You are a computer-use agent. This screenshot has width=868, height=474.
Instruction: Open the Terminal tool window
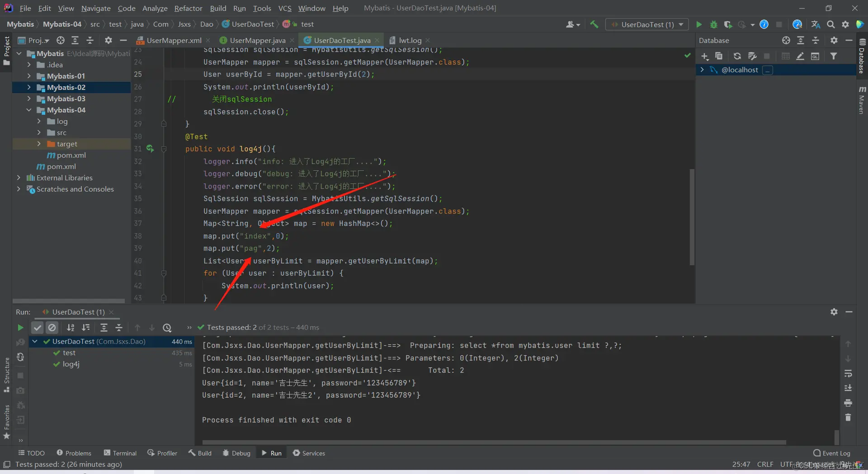[x=120, y=453]
